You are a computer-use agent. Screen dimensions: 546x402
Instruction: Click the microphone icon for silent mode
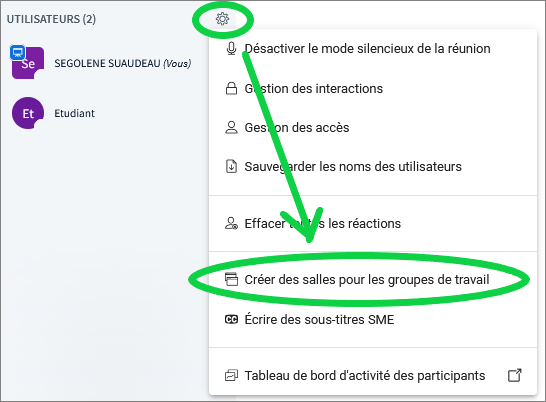click(x=231, y=49)
